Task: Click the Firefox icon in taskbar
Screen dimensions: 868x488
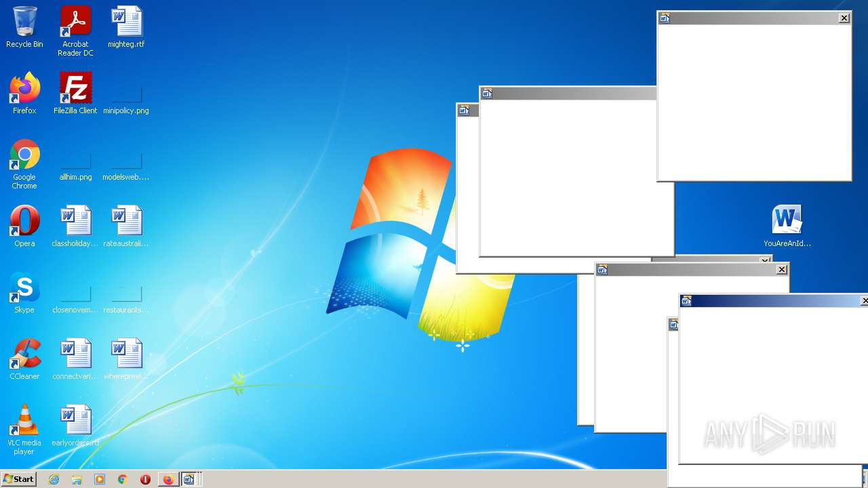Action: (x=167, y=479)
